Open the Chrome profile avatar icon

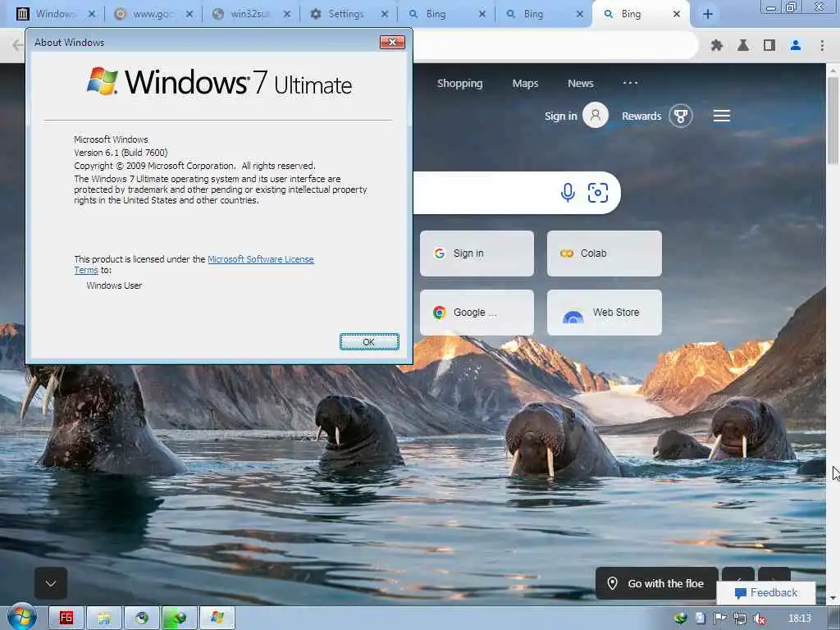click(796, 46)
